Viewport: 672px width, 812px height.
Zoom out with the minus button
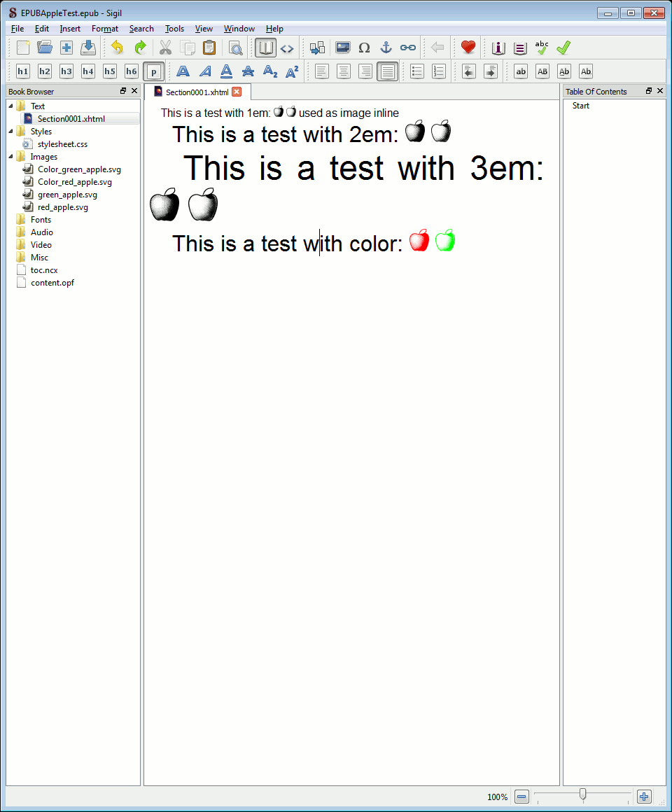click(522, 797)
